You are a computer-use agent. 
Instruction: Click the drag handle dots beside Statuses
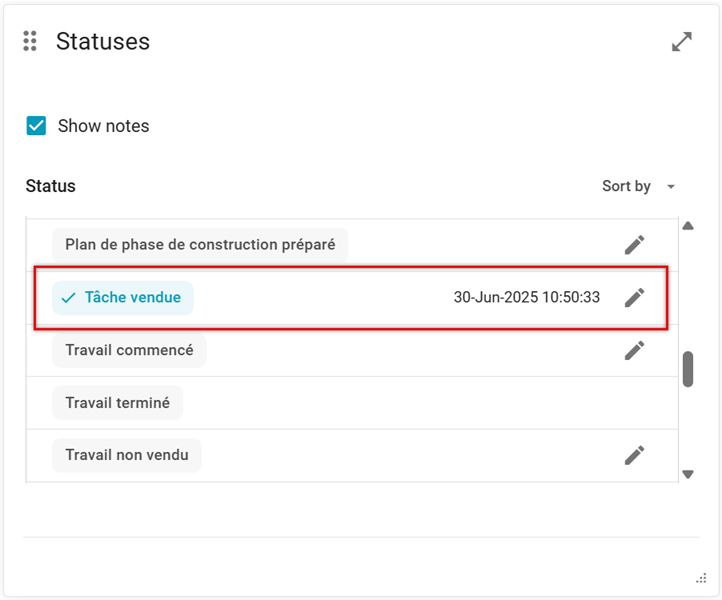point(30,41)
